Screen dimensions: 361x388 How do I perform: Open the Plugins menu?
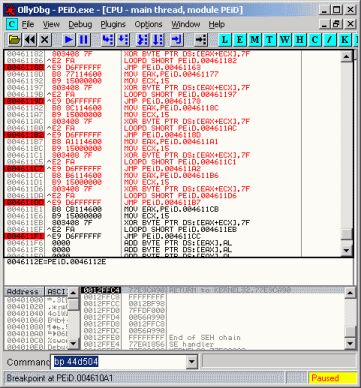113,24
